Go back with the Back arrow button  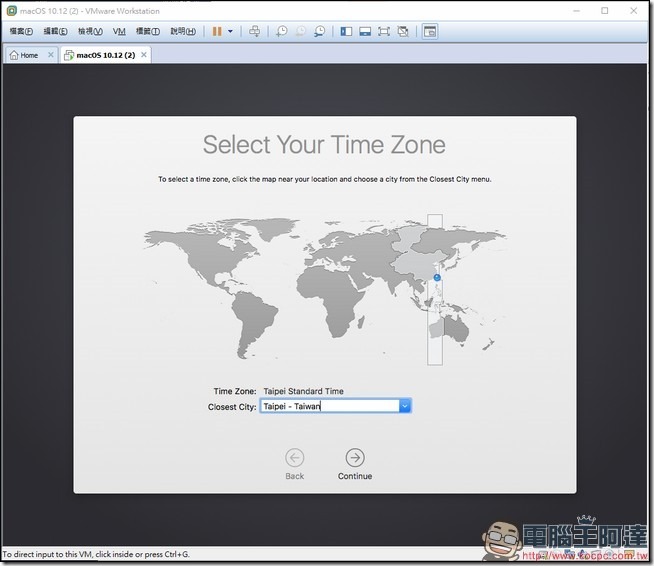click(294, 458)
